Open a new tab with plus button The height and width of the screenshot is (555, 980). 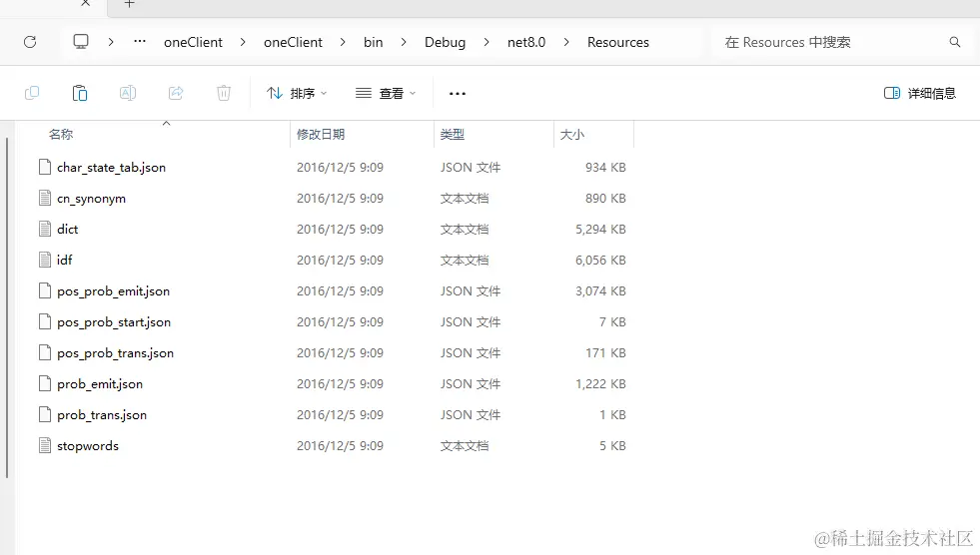(129, 4)
